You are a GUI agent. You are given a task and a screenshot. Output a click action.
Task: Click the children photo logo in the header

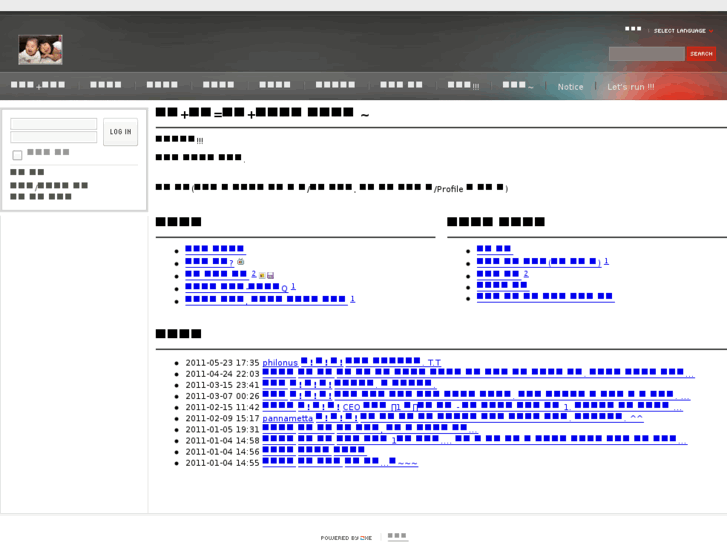point(40,50)
